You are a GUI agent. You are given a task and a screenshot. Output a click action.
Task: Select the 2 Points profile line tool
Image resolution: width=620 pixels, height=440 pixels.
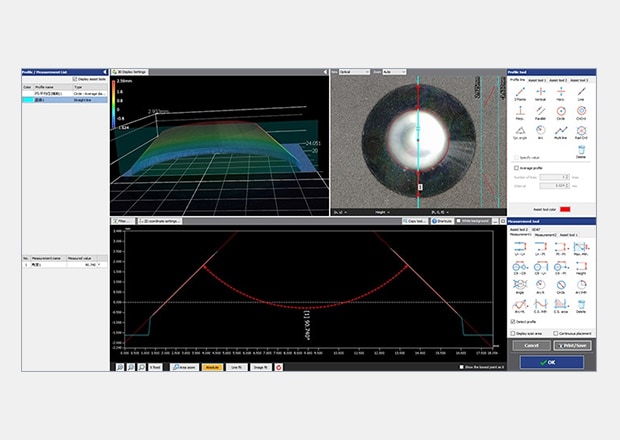coord(521,91)
